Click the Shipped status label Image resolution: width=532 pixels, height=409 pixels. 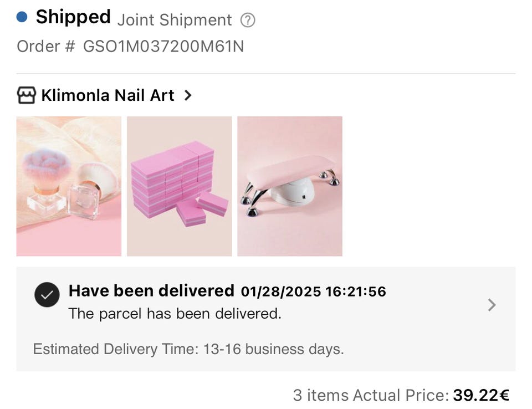pos(73,17)
